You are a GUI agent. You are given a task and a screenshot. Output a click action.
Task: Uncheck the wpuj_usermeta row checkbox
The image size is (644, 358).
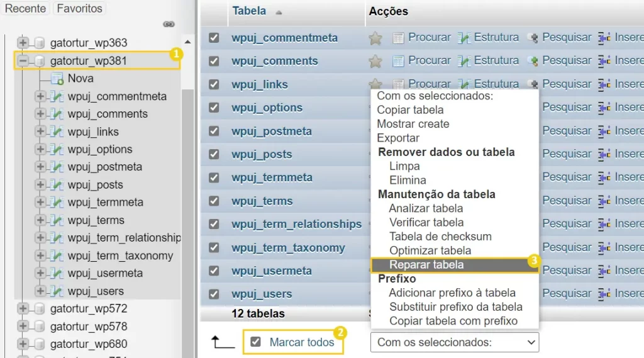[x=214, y=271]
